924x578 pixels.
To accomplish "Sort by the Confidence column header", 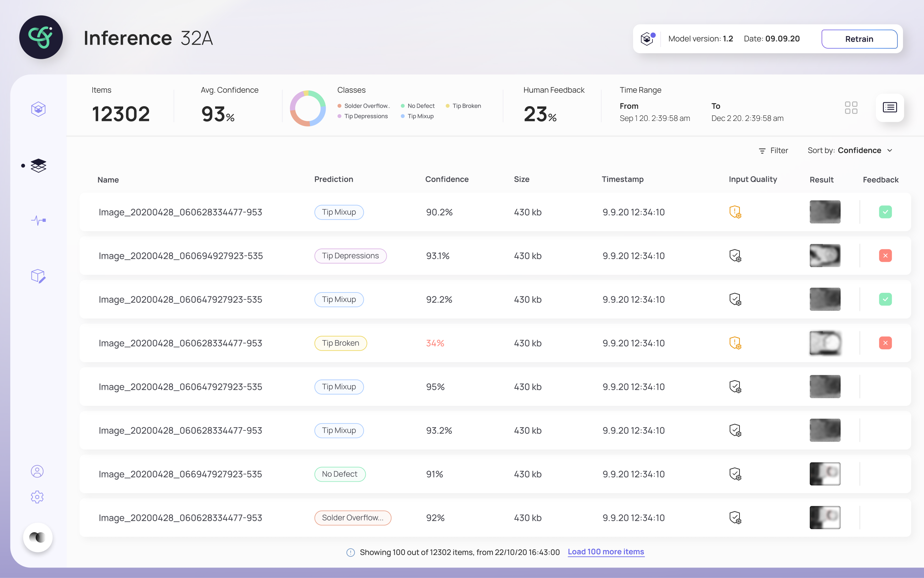I will click(447, 179).
